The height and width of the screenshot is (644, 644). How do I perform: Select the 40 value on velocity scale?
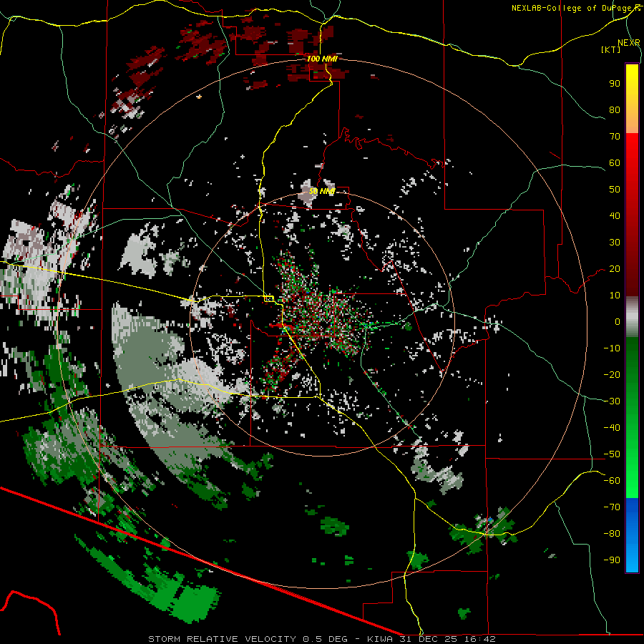pyautogui.click(x=615, y=216)
